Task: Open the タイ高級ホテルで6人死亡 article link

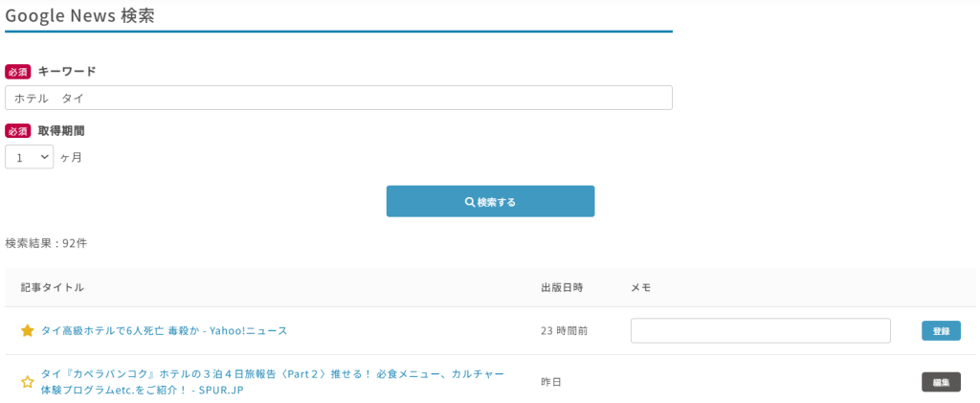Action: pos(164,330)
